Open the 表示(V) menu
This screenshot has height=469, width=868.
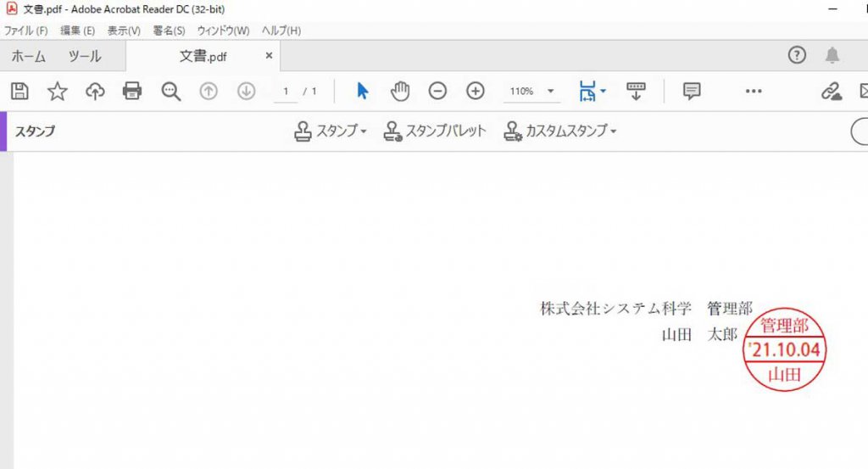124,31
